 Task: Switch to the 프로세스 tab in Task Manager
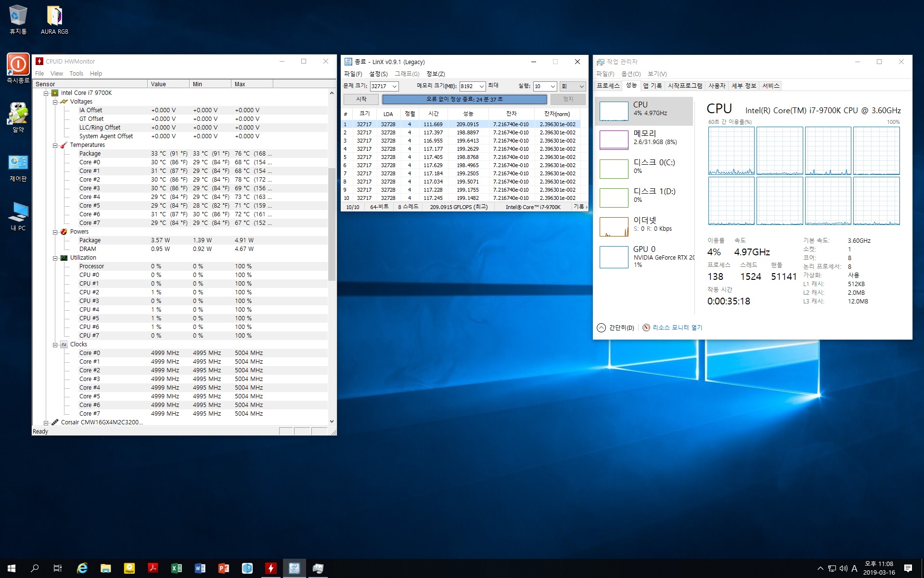pyautogui.click(x=608, y=86)
